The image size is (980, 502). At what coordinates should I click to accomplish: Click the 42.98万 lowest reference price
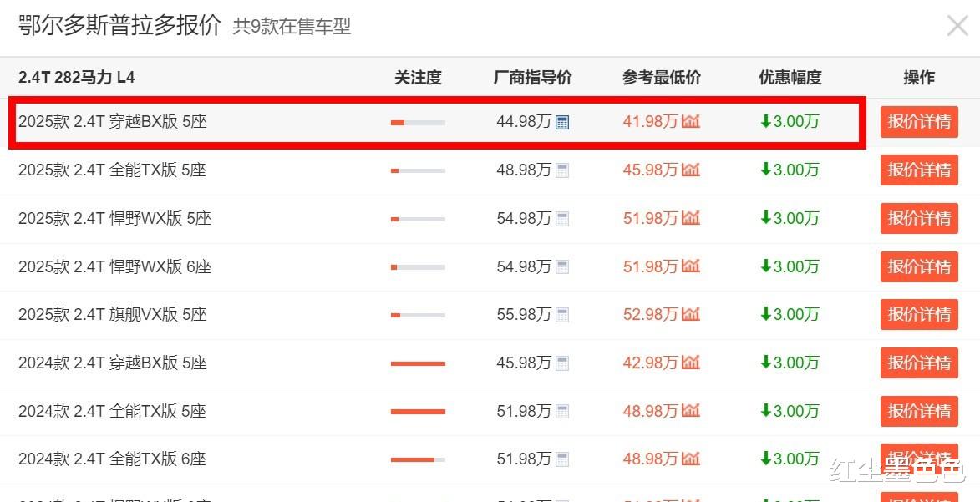pos(650,363)
